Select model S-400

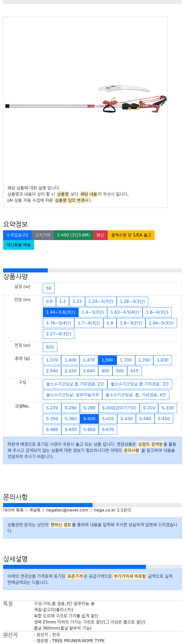89,419
